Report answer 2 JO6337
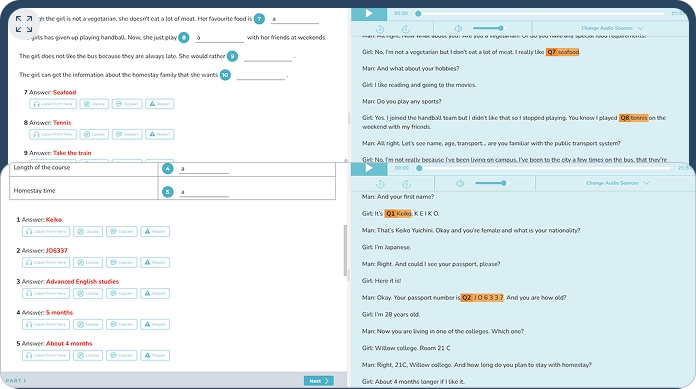The height and width of the screenshot is (389, 696). click(155, 262)
